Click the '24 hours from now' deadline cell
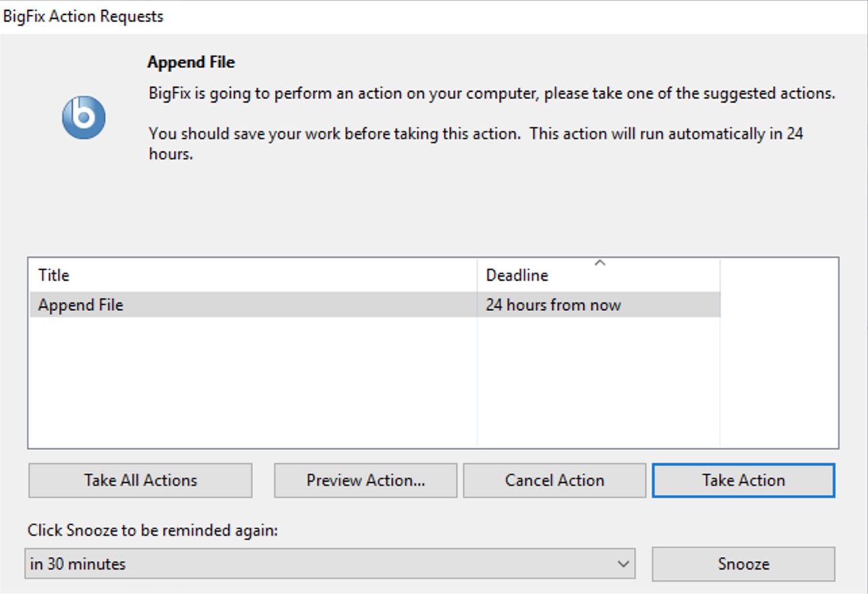This screenshot has width=868, height=594. pos(553,305)
